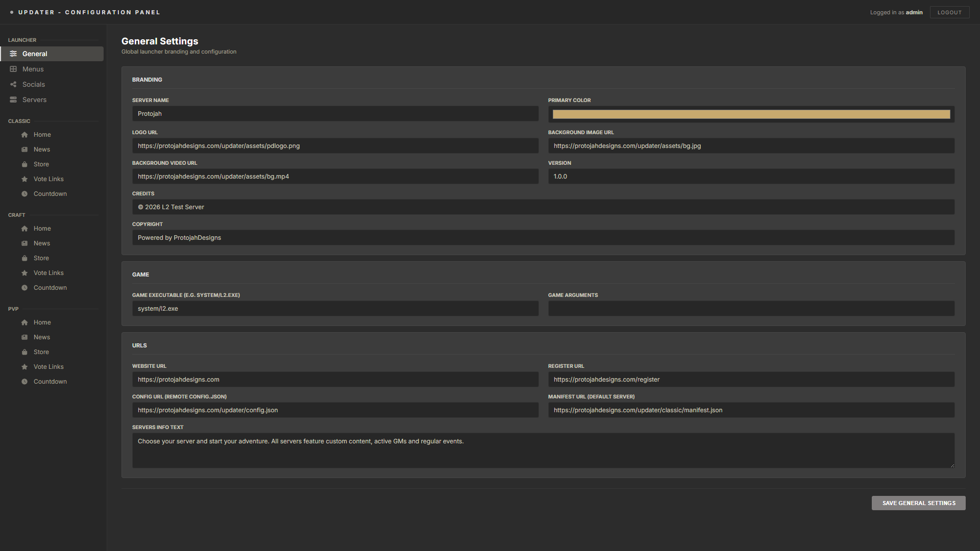Click the Logout button

(x=949, y=12)
